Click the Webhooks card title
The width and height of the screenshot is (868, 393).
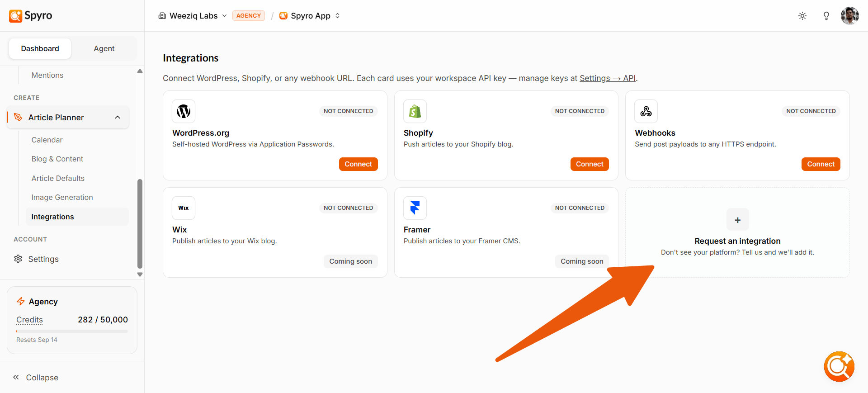click(x=655, y=133)
